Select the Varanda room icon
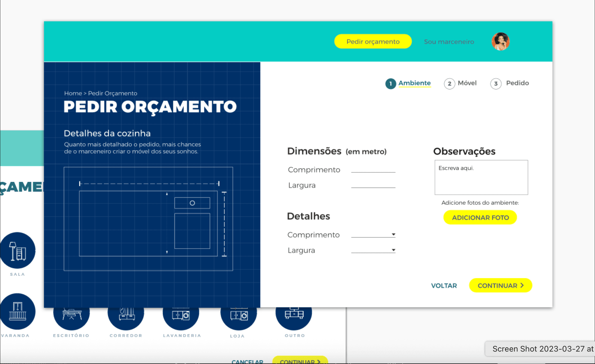This screenshot has width=595, height=364. [18, 311]
